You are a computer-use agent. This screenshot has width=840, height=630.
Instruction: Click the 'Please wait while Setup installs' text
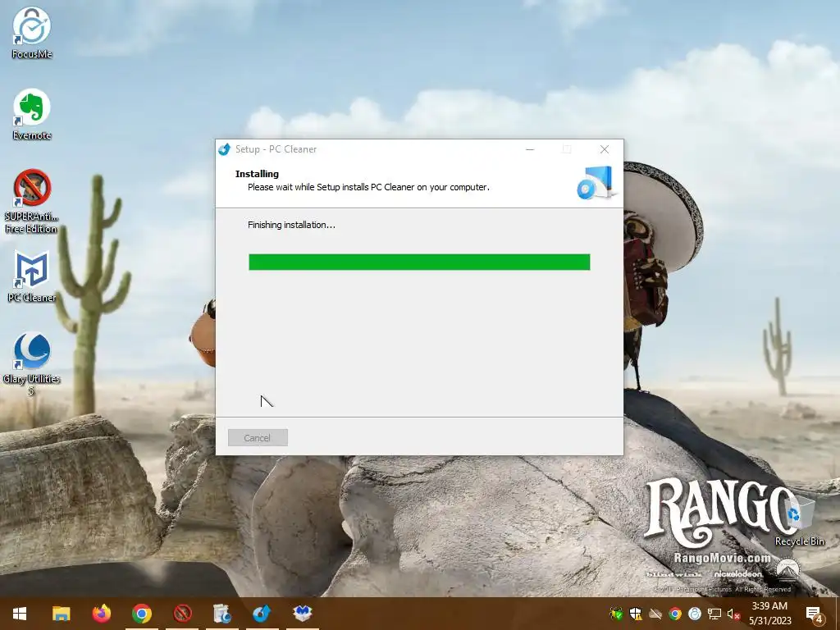tap(368, 188)
